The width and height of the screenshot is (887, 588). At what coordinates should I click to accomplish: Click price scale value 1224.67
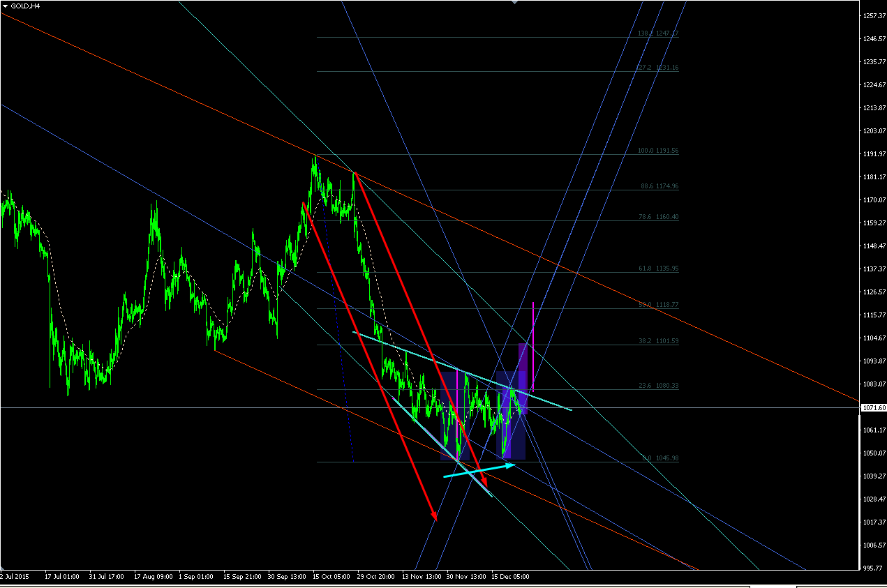873,84
